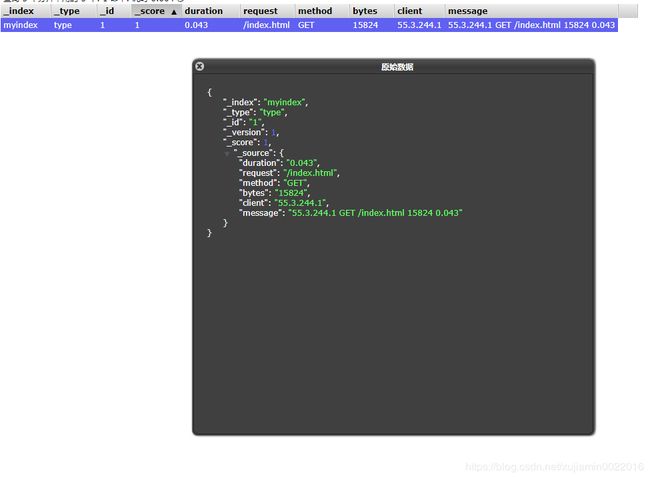Screen dimensions: 650x479
Task: Click the "55.3.244.1" client value in JSON
Action: point(300,203)
